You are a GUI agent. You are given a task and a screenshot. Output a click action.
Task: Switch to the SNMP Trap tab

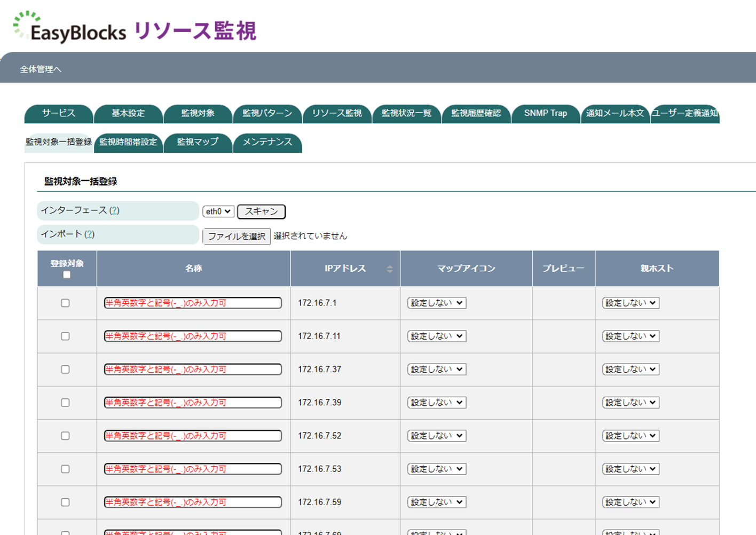546,114
